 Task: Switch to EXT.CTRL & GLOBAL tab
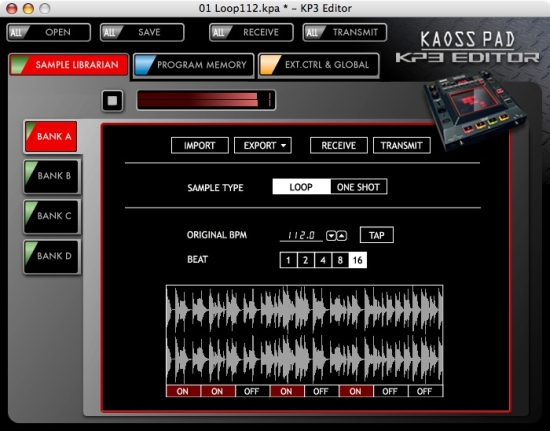[x=318, y=65]
